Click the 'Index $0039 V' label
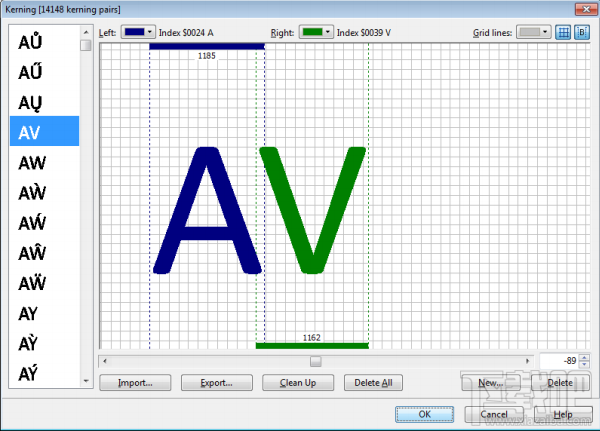This screenshot has width=600, height=431. point(364,33)
